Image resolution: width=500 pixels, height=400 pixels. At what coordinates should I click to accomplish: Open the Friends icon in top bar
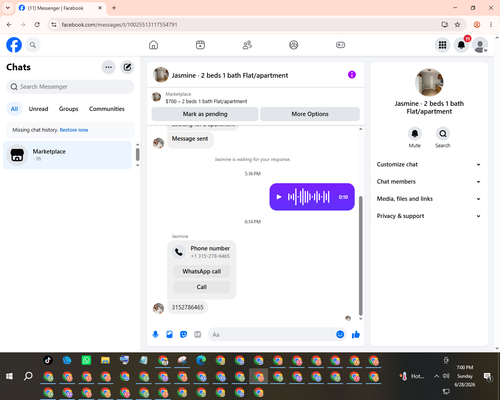(247, 45)
